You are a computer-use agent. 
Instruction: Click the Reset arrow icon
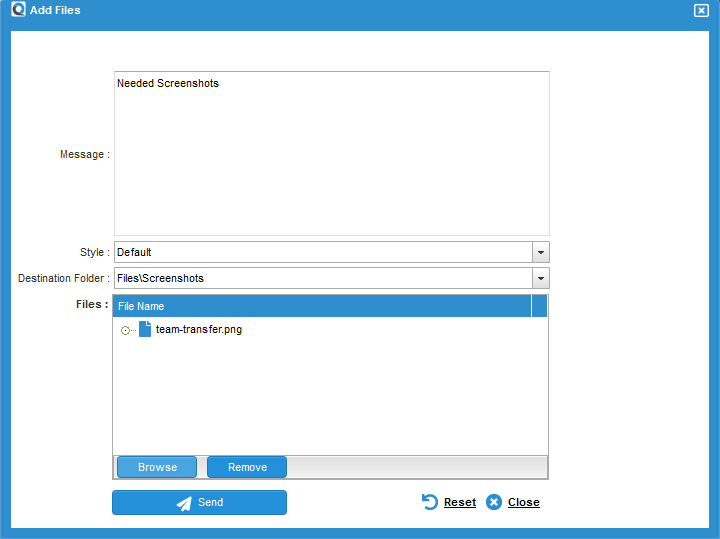(x=430, y=502)
